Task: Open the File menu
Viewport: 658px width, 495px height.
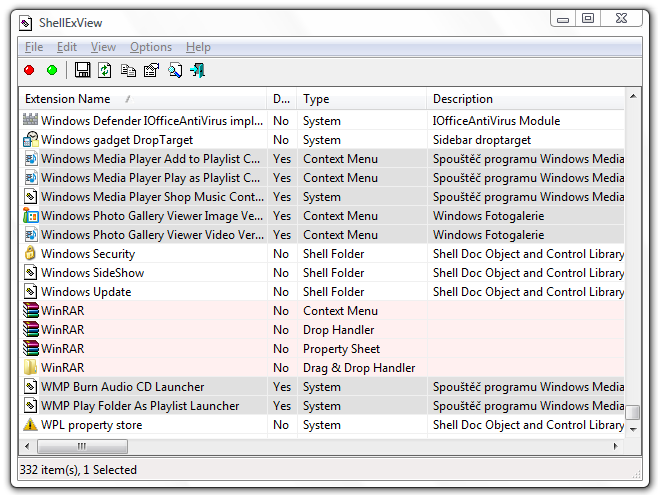Action: pos(34,47)
